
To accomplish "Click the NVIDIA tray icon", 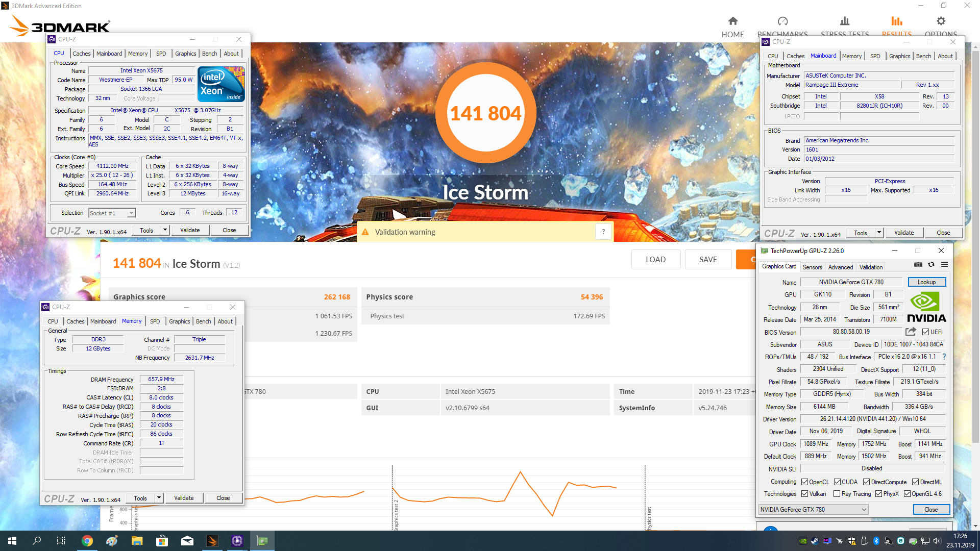I will click(x=803, y=541).
